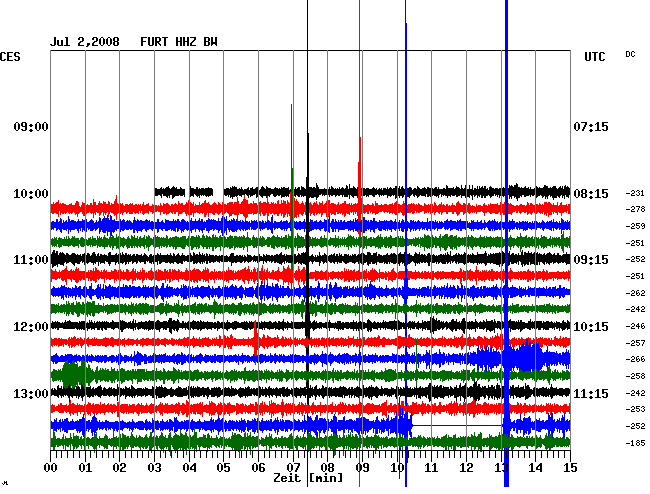Select minute tick label 00

pos(51,468)
